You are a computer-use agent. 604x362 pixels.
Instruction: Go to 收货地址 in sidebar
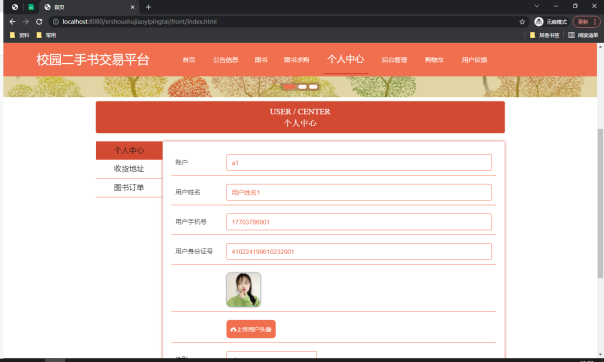tap(129, 169)
